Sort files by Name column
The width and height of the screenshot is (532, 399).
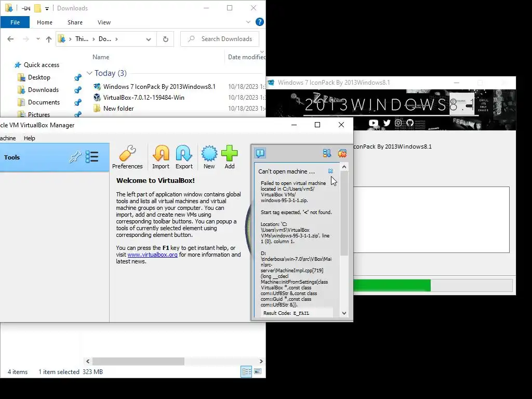[x=101, y=57]
